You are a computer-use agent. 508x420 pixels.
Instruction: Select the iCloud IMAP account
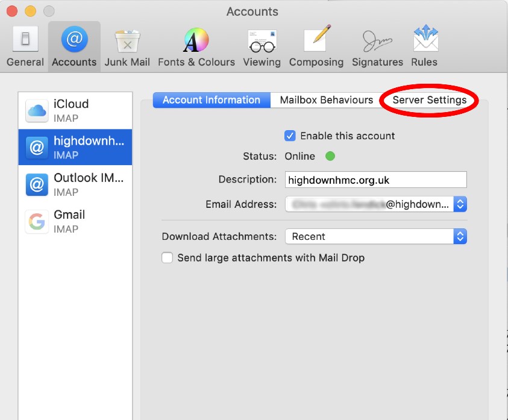tap(75, 110)
